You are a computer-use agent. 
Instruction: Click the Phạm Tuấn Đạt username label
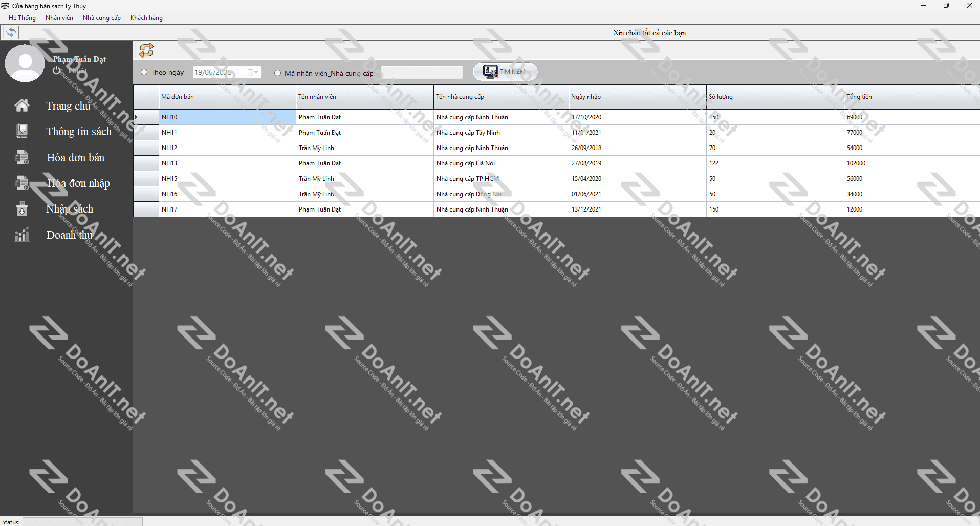pyautogui.click(x=80, y=59)
